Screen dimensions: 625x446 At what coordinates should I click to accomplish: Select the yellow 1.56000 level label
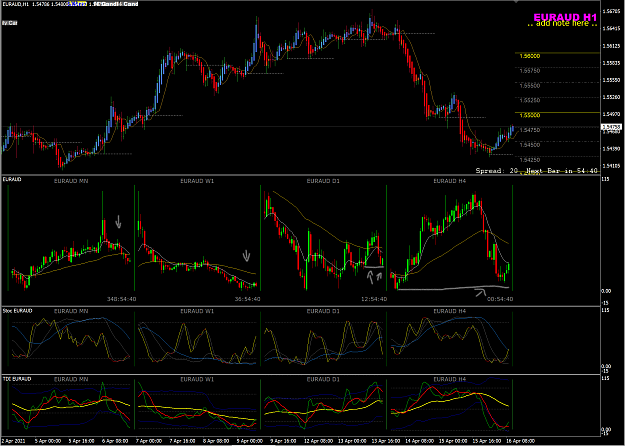point(530,56)
